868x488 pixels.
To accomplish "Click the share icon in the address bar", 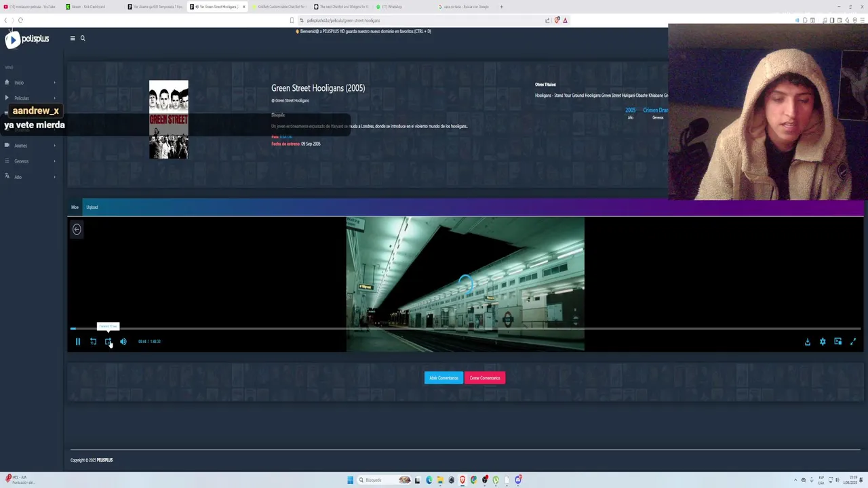I will (x=547, y=20).
